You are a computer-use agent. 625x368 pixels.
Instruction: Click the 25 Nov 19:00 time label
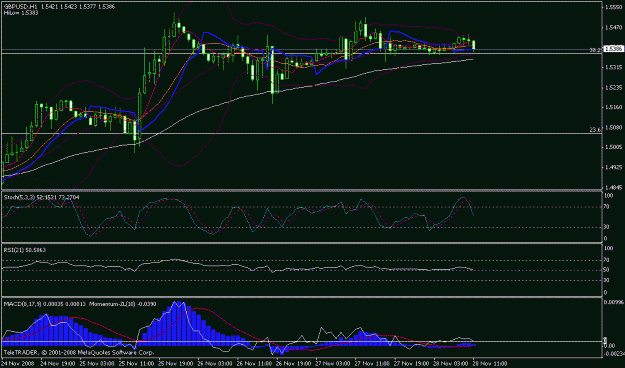point(174,364)
